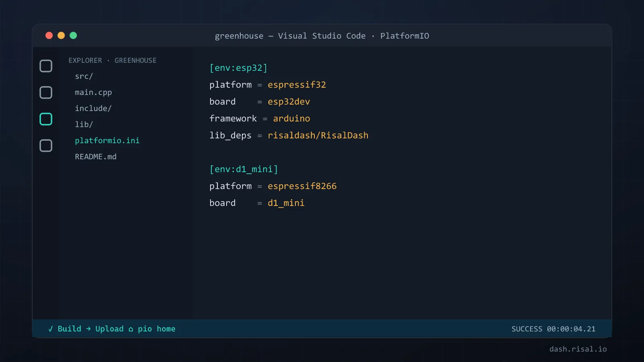Image resolution: width=644 pixels, height=362 pixels.
Task: Click the SUCCESS 00:00:04.21 status
Action: [x=553, y=329]
